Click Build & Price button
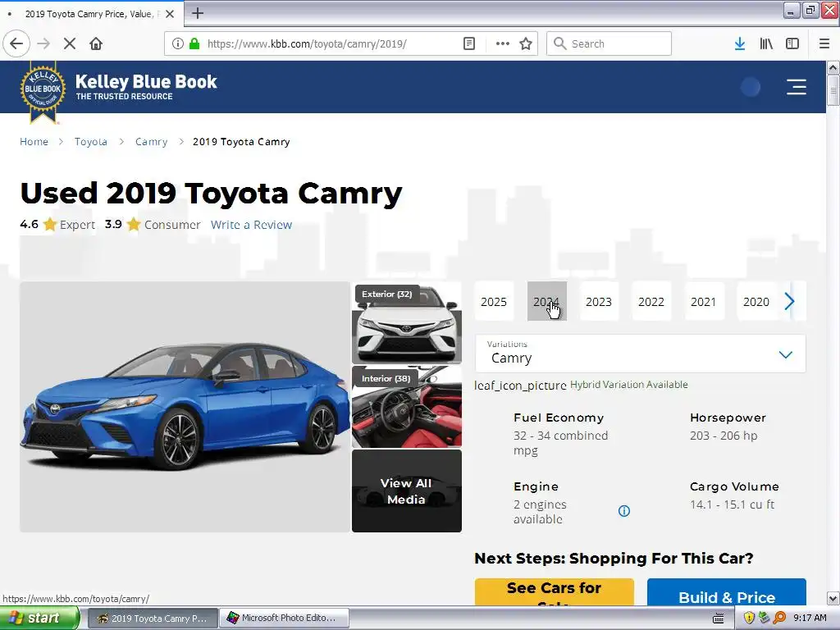 [727, 594]
